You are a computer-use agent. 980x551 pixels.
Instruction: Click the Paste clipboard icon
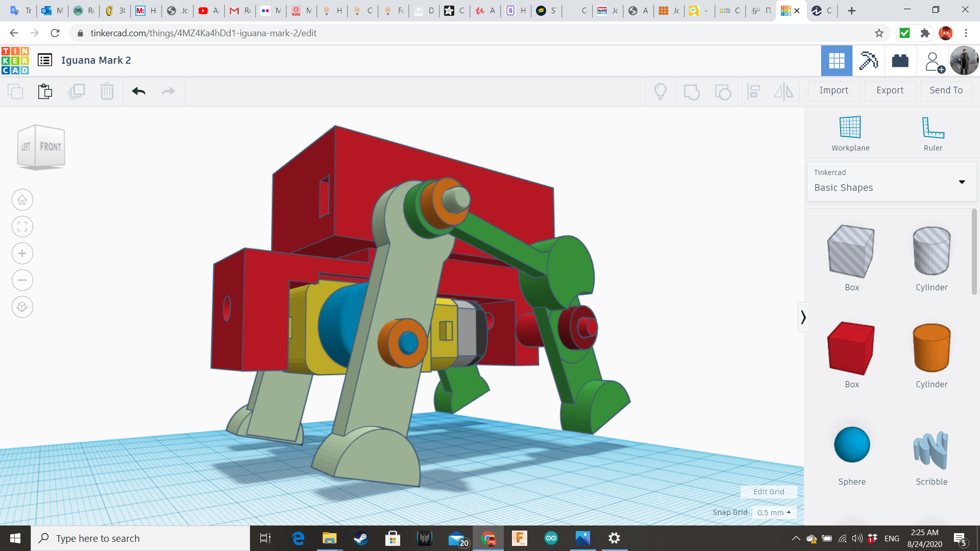tap(45, 91)
